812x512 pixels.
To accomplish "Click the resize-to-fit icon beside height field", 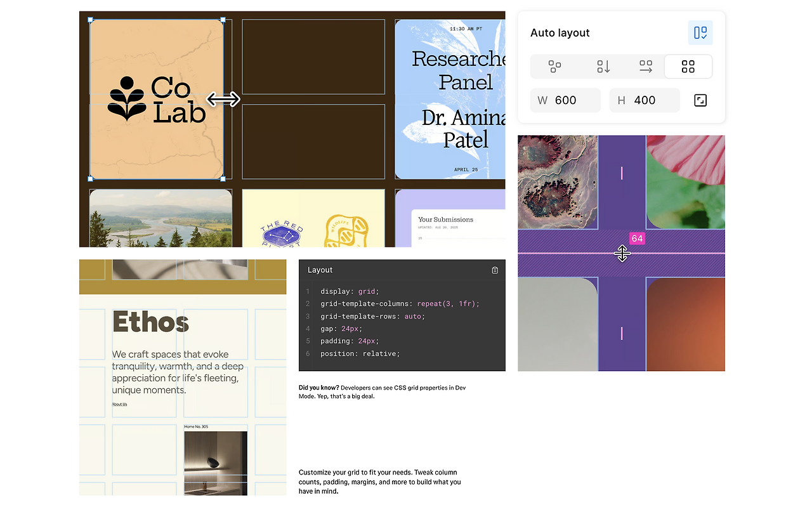I will pyautogui.click(x=700, y=100).
